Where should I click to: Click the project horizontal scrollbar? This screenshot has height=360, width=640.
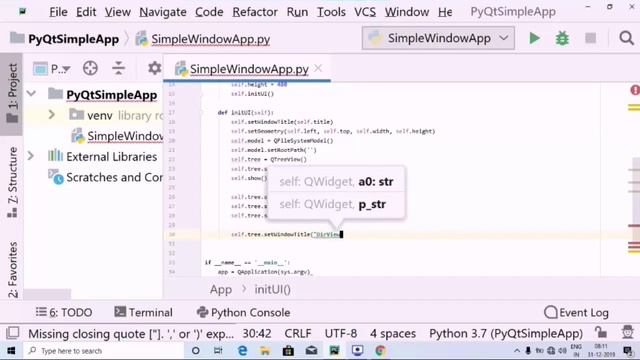[47, 294]
